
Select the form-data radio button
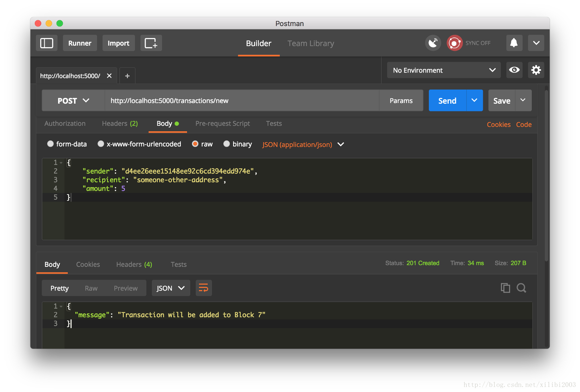pyautogui.click(x=50, y=144)
